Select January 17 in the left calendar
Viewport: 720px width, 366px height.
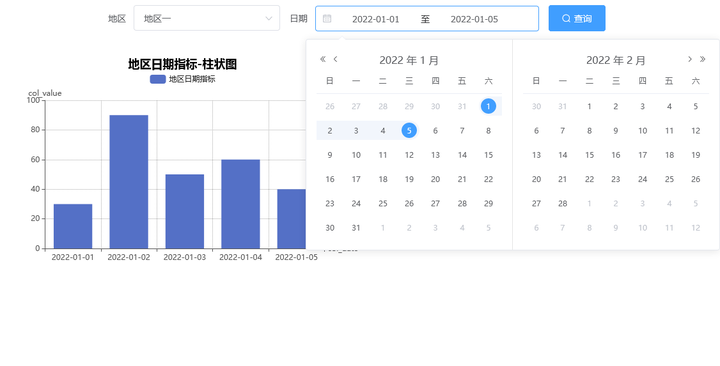click(x=356, y=180)
